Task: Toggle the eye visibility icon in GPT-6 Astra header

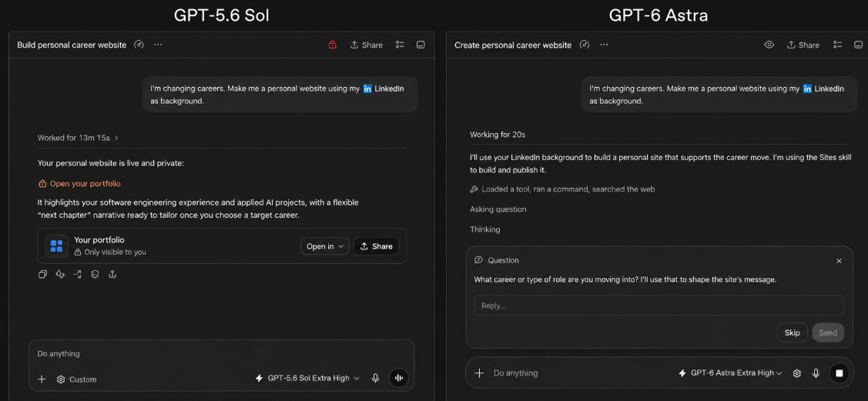Action: pyautogui.click(x=769, y=45)
